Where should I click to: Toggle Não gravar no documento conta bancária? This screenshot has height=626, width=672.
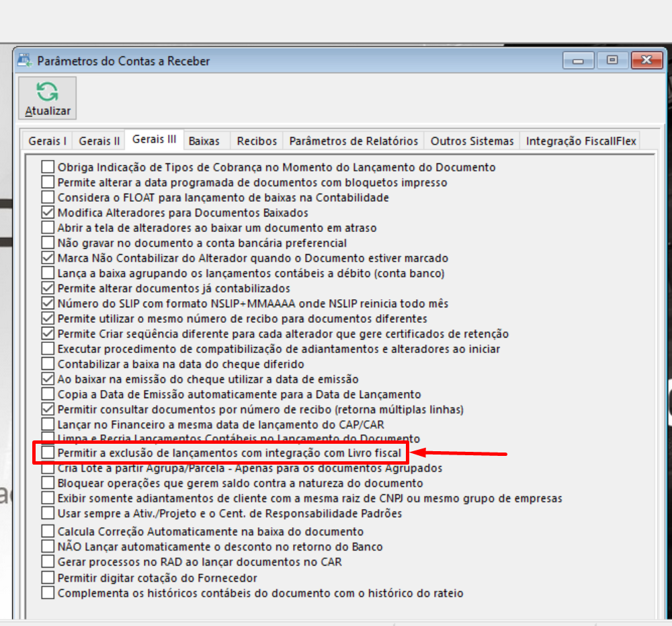[48, 243]
